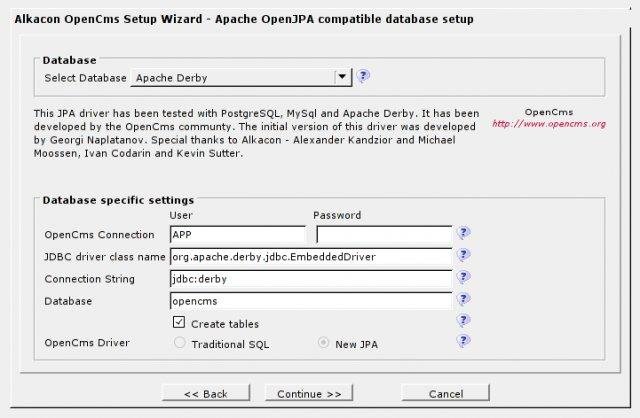Proceed with the Continue >> button
Viewport: 640px width, 418px height.
coord(309,394)
